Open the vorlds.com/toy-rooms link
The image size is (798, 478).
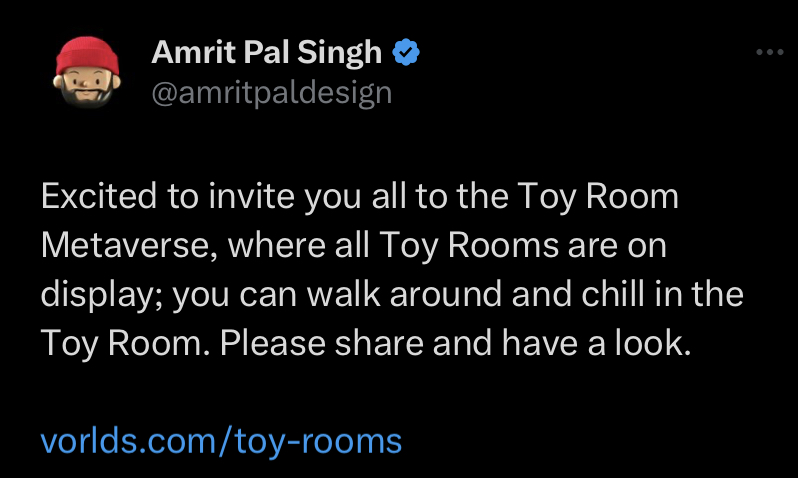tap(221, 440)
